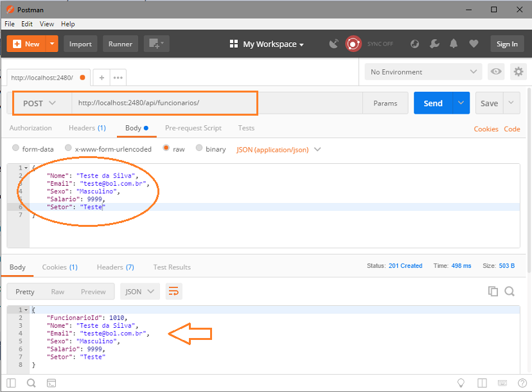532x392 pixels.
Task: Open the response Headers (7) tab
Action: [116, 267]
